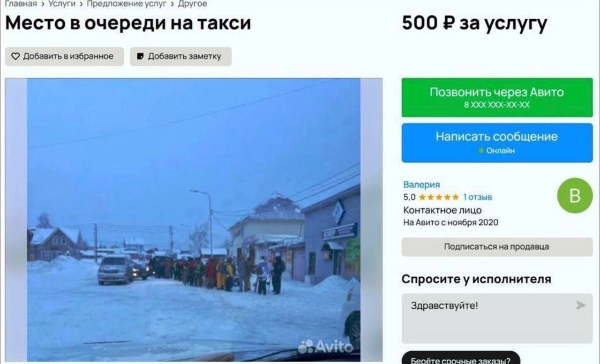This screenshot has height=364, width=600.
Task: Click the heart icon to add to favorites
Action: tap(15, 56)
